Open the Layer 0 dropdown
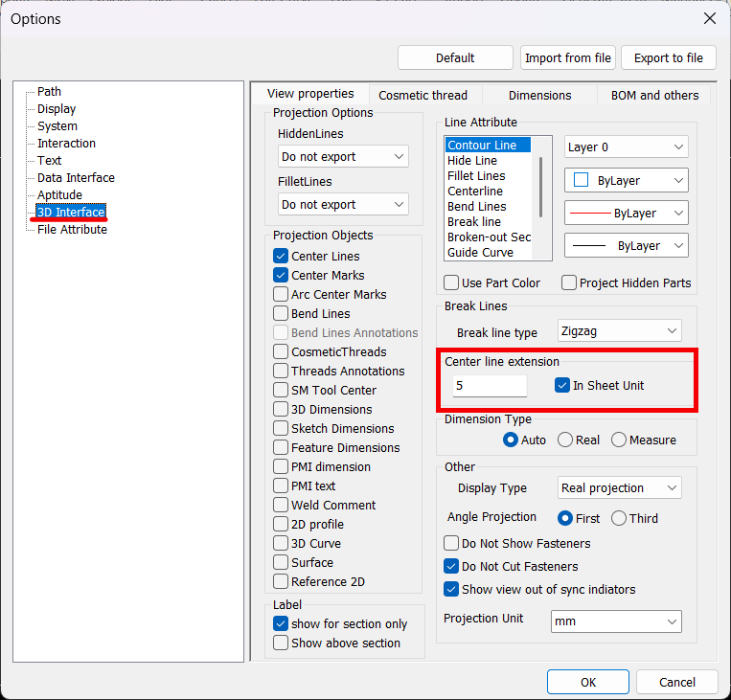731x700 pixels. point(626,147)
